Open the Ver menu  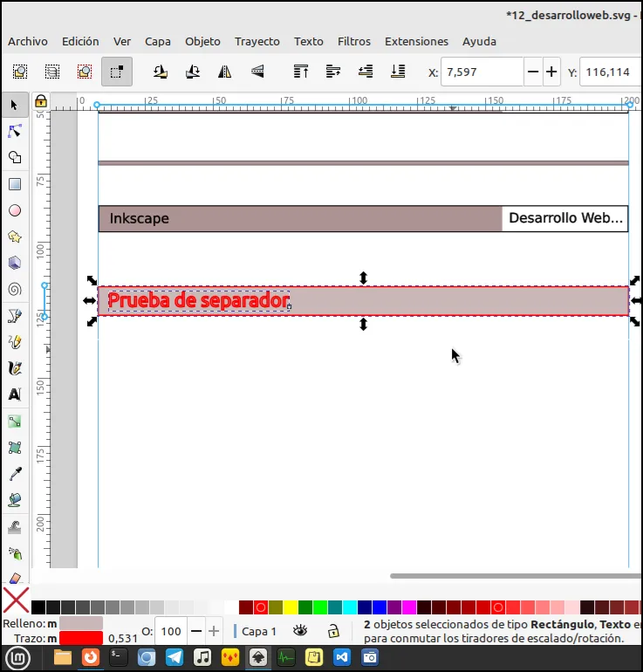tap(122, 42)
